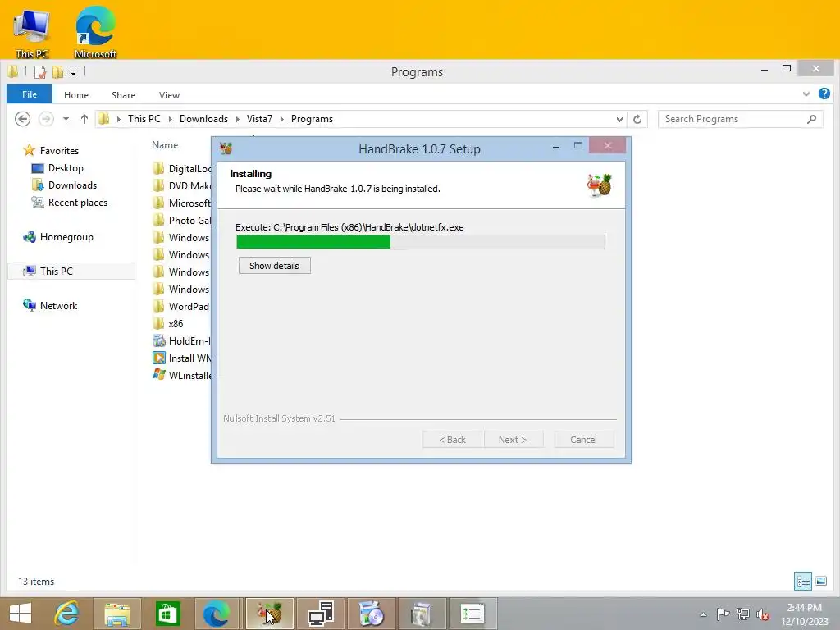
Task: Open the taskbar clock showing 2:44 PM
Action: click(x=804, y=614)
